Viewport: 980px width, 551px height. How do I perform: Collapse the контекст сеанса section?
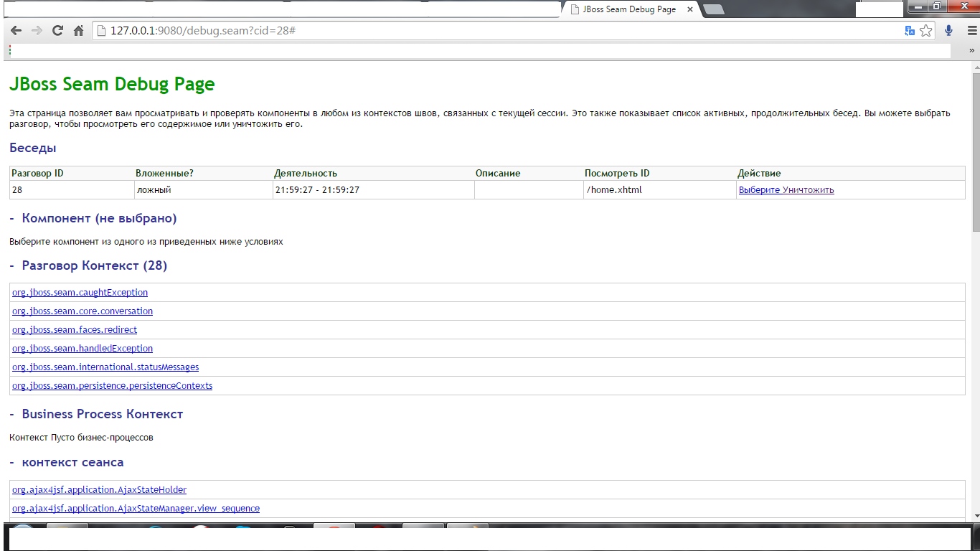point(13,462)
